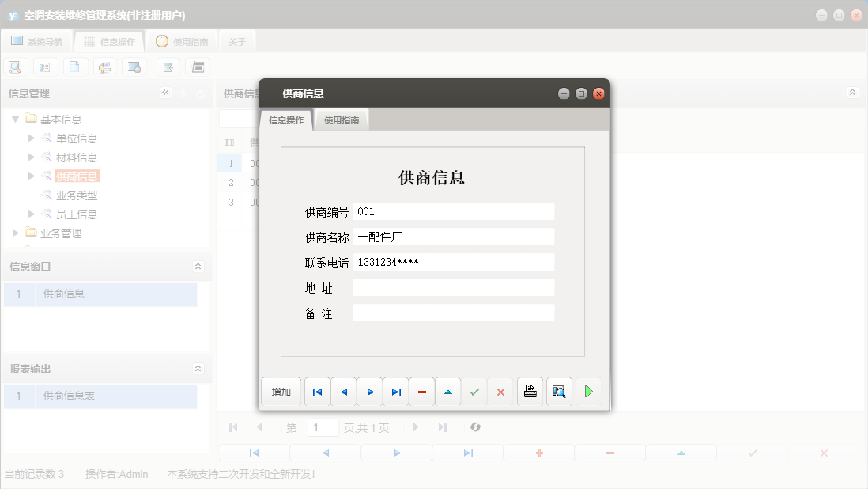The width and height of the screenshot is (868, 489).
Task: Click the 地址 input field
Action: click(454, 287)
